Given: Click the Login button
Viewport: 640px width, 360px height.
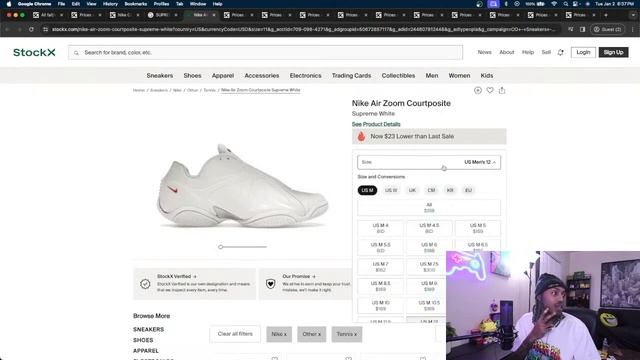Looking at the screenshot, I should [583, 52].
